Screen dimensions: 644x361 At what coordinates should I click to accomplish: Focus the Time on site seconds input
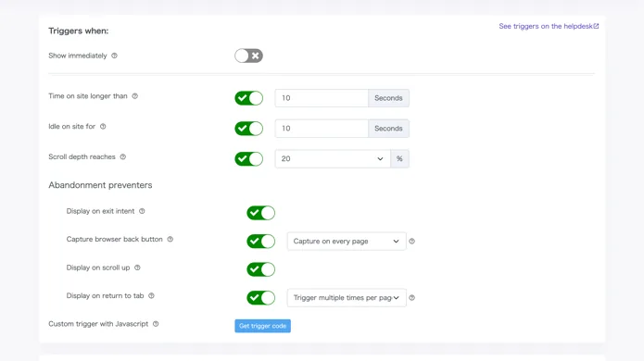(x=322, y=98)
